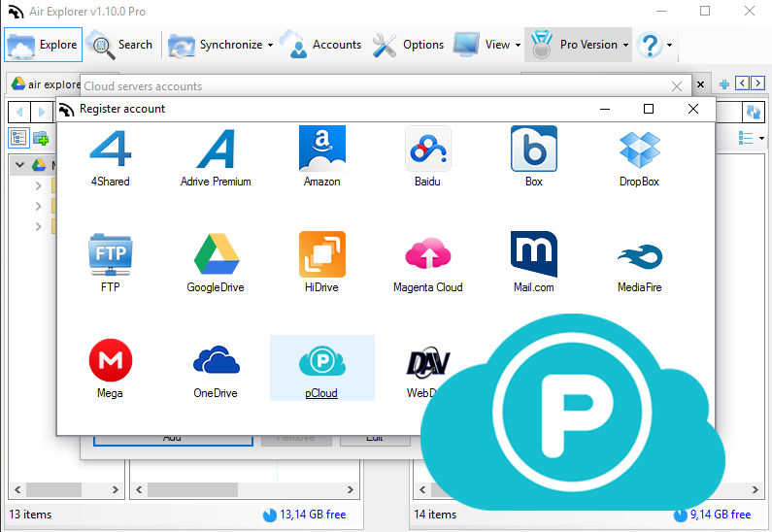Expand the Help dropdown arrow
772x532 pixels.
click(670, 45)
